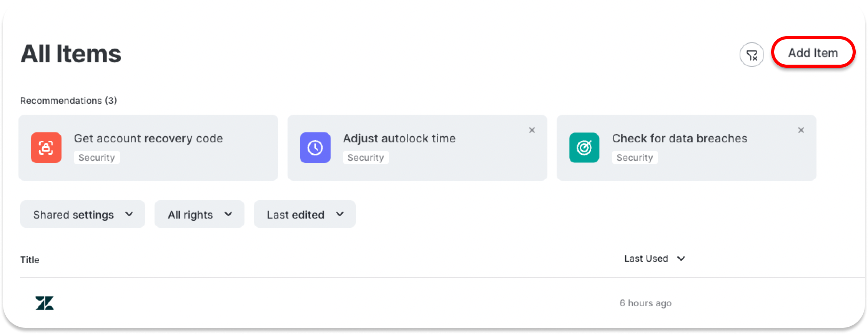Image resolution: width=868 pixels, height=334 pixels.
Task: Click the Title column header
Action: click(30, 260)
